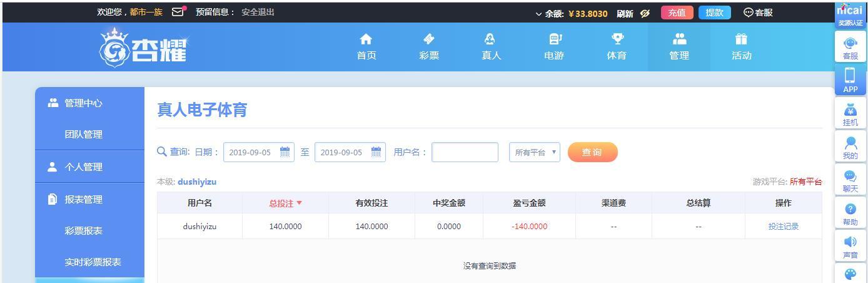
Task: Click 0.0000 winnings cell
Action: point(449,227)
